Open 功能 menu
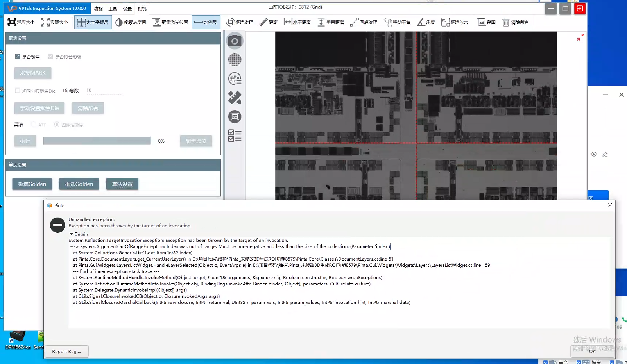 (x=98, y=9)
